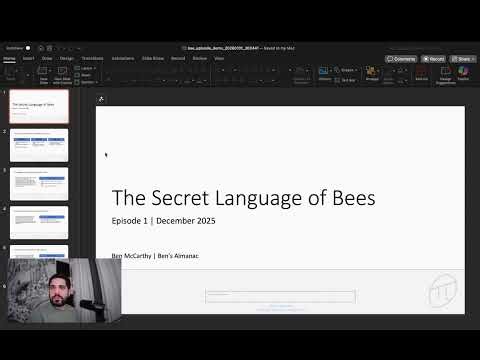Launch the Copilot icon in ribbon

click(x=463, y=73)
